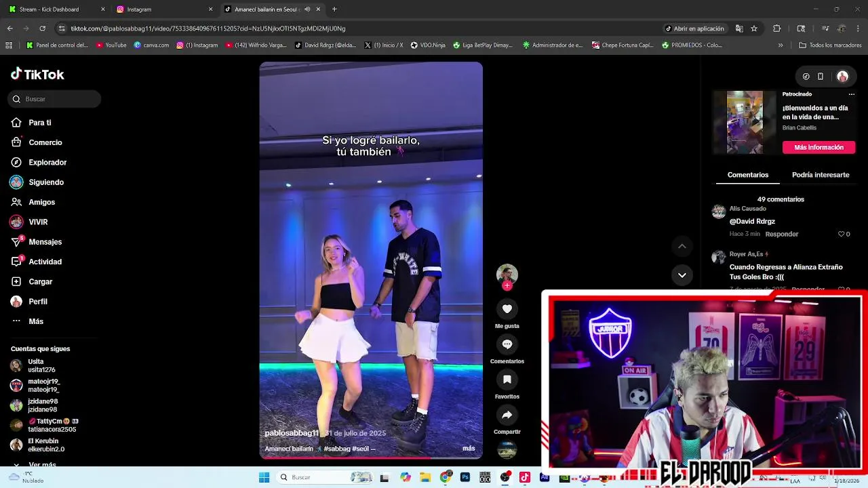This screenshot has height=488, width=868.
Task: Reload the page
Action: pos(42,28)
